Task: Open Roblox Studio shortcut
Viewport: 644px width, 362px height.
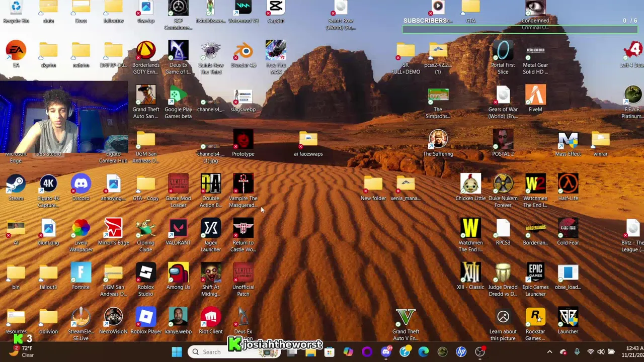Action: (x=146, y=280)
